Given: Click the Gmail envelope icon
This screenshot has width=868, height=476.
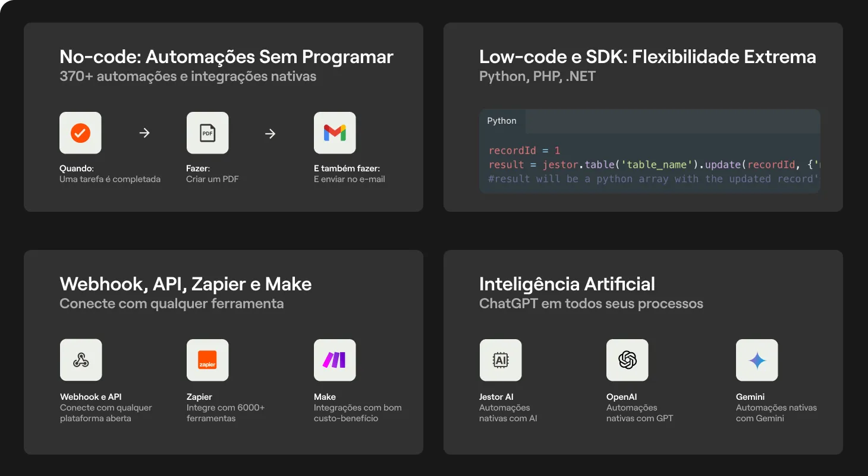Looking at the screenshot, I should (x=335, y=133).
